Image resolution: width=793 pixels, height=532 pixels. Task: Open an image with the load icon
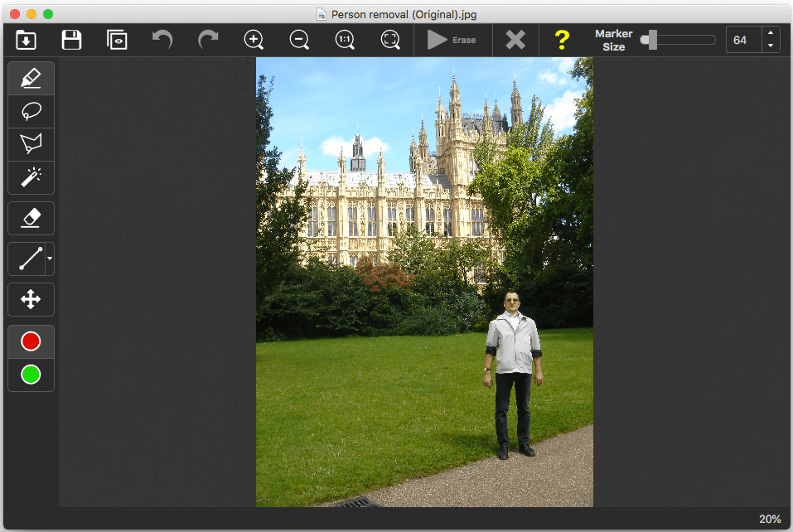tap(26, 40)
